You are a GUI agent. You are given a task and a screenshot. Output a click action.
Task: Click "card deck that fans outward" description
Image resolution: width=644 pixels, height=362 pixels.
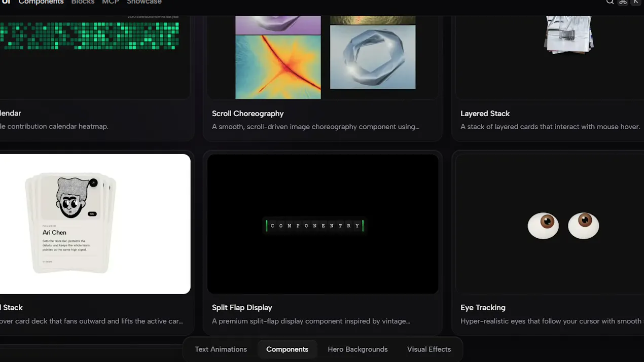point(91,321)
